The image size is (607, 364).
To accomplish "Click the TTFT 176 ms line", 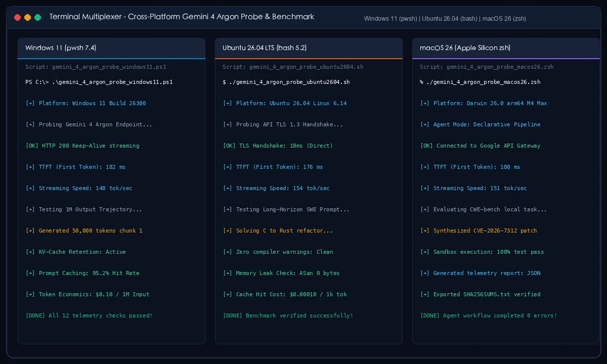I will [x=273, y=167].
